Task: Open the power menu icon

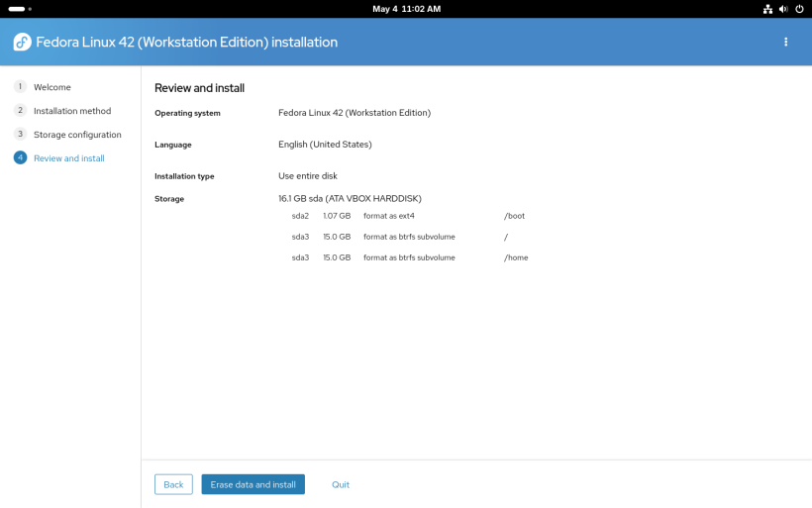Action: (x=799, y=9)
